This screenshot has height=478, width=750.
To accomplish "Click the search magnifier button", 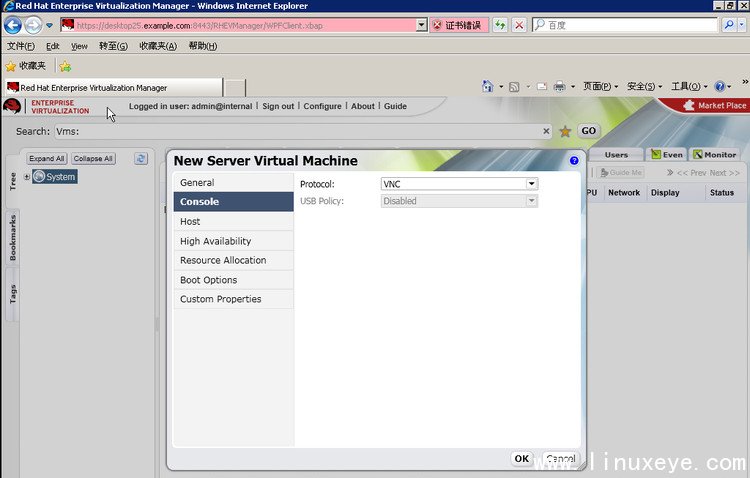I will coord(728,25).
